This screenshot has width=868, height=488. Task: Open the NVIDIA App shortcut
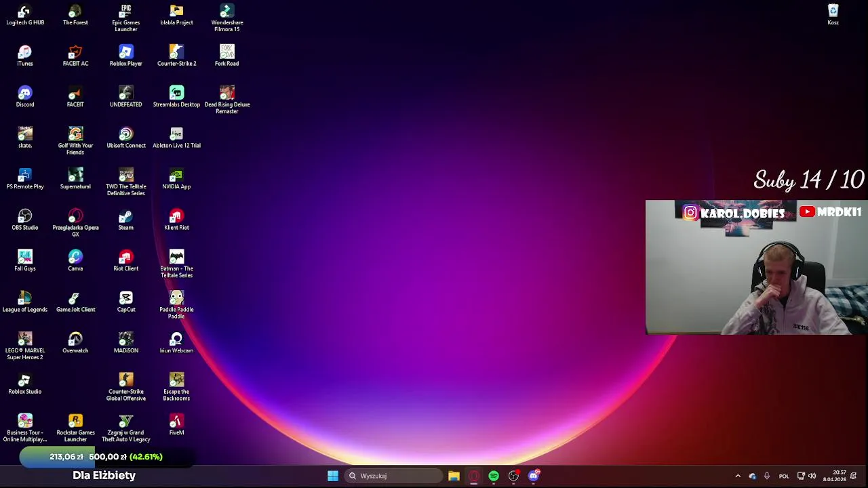(x=176, y=179)
